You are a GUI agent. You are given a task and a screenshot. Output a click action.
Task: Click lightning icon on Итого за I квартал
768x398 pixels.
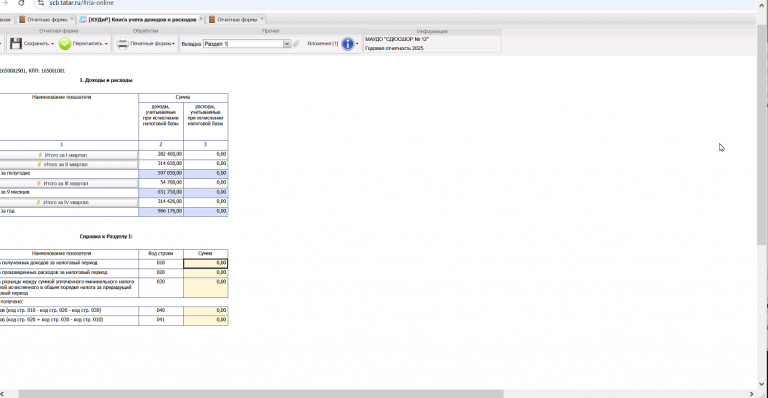click(41, 155)
